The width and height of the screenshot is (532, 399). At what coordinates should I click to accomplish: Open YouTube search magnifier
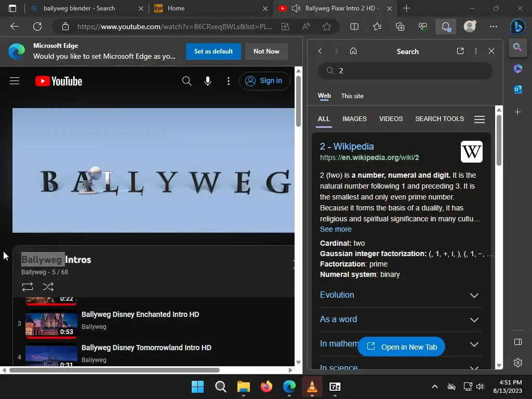point(187,81)
